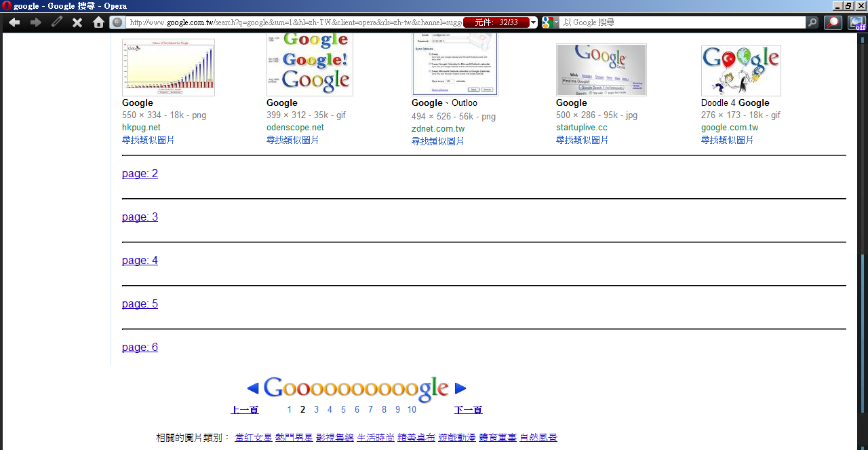This screenshot has width=868, height=450.
Task: Open the address bar history dropdown arrow
Action: (x=534, y=22)
